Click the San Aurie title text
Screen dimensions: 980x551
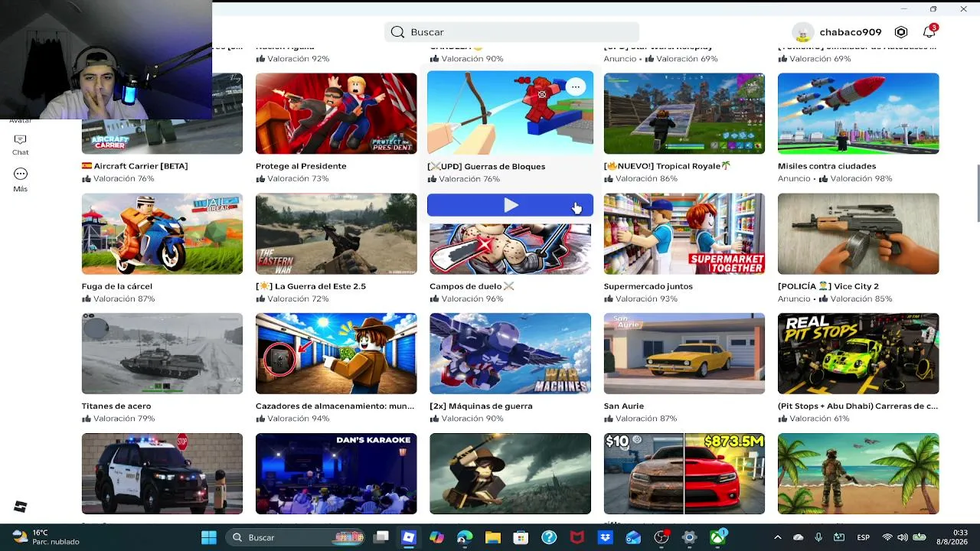coord(624,406)
